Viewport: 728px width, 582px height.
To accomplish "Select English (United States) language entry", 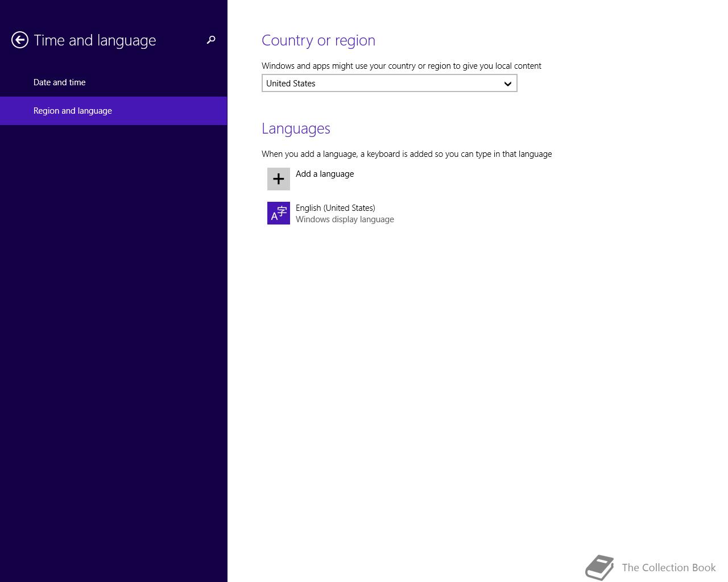I will pyautogui.click(x=336, y=208).
